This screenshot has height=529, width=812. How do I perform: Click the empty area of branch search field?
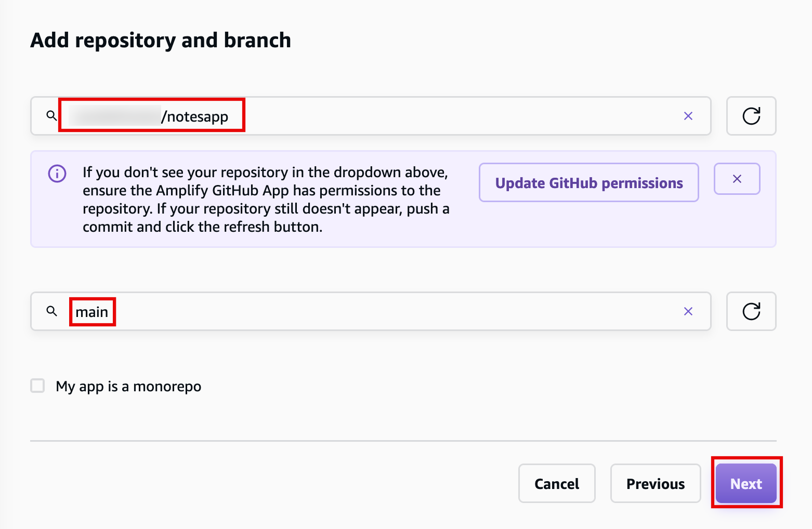395,311
